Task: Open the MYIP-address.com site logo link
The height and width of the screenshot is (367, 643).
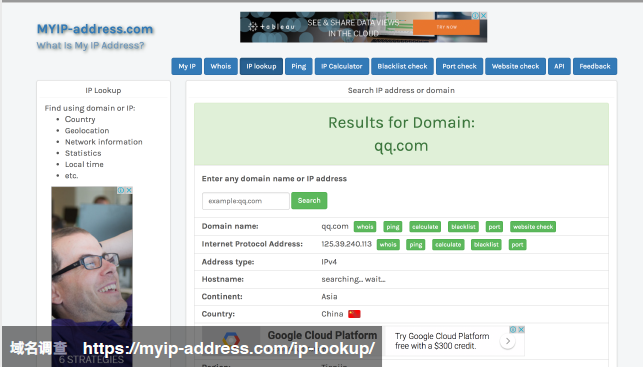Action: 95,29
